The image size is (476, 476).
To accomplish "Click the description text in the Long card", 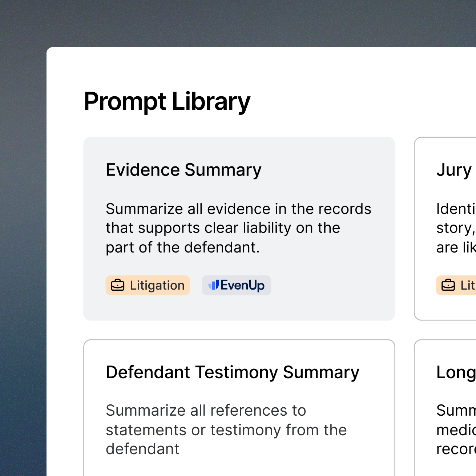I will [x=456, y=430].
